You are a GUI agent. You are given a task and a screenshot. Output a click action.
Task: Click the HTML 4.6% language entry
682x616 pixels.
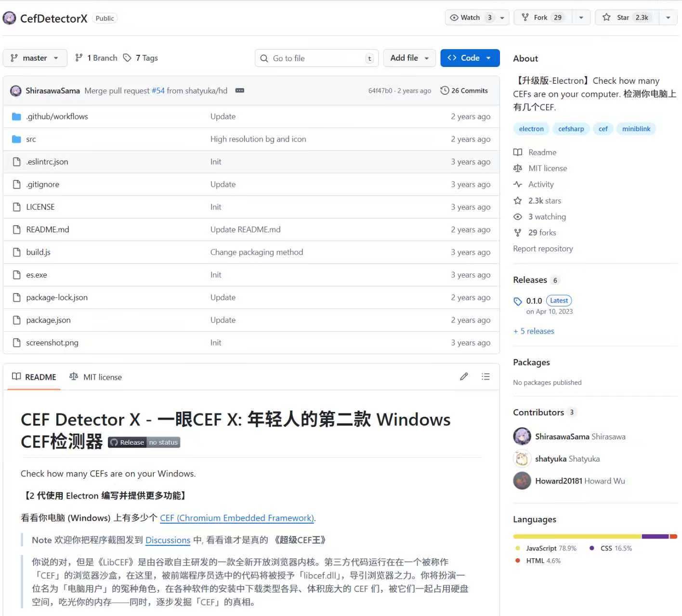538,561
